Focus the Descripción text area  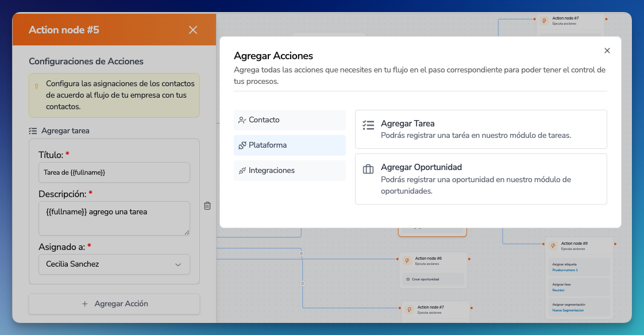(114, 218)
